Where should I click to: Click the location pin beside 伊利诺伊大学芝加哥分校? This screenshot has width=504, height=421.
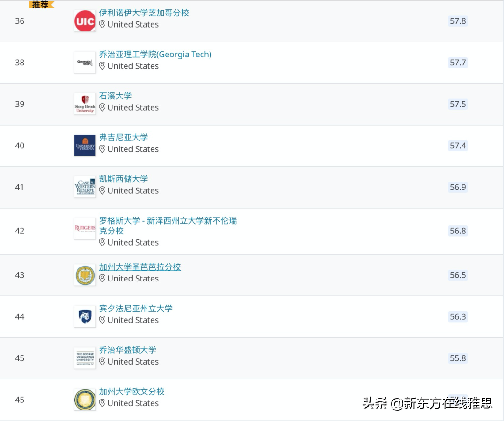click(x=102, y=24)
